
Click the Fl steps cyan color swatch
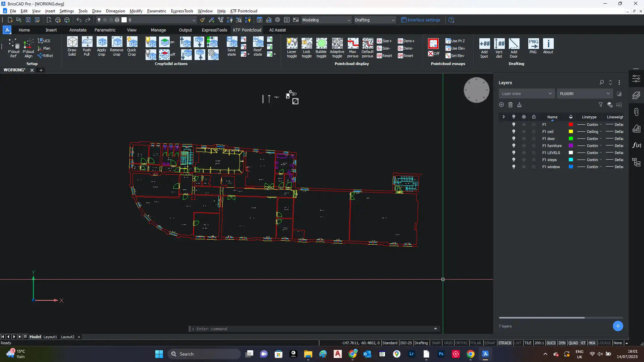[x=571, y=160]
